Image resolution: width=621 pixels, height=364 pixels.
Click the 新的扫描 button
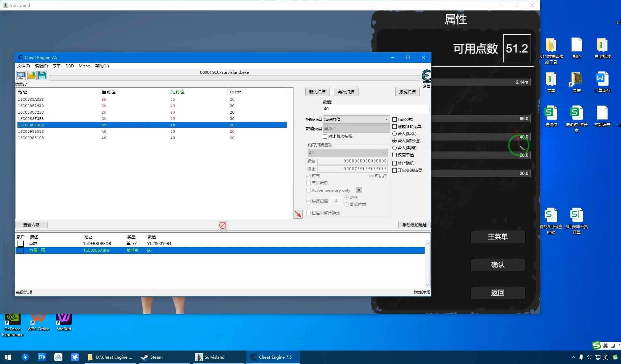click(x=317, y=92)
